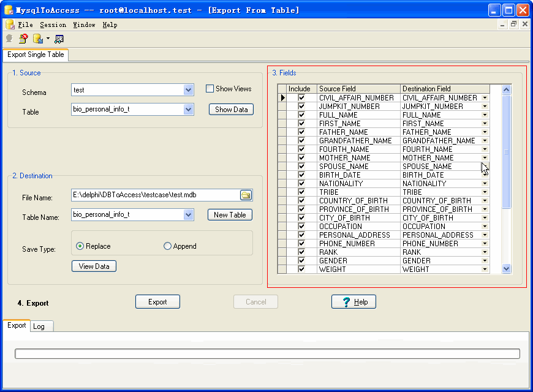The height and width of the screenshot is (392, 533).
Task: Select source field cell SPOUSE_NAME
Action: 358,166
